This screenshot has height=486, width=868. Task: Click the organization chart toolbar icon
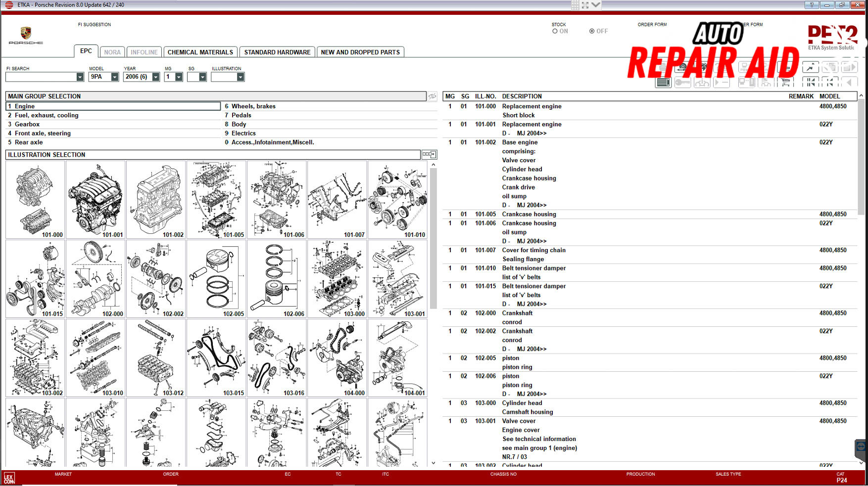(x=766, y=82)
